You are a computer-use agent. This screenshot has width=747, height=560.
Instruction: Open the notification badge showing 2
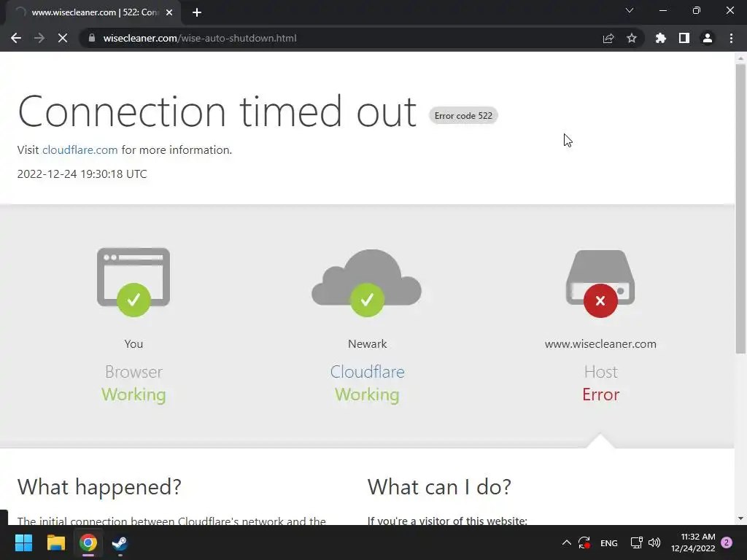[x=727, y=542]
